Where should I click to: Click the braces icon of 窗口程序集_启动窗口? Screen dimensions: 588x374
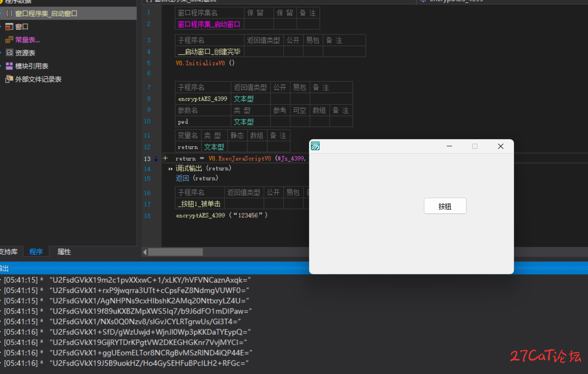coord(9,14)
